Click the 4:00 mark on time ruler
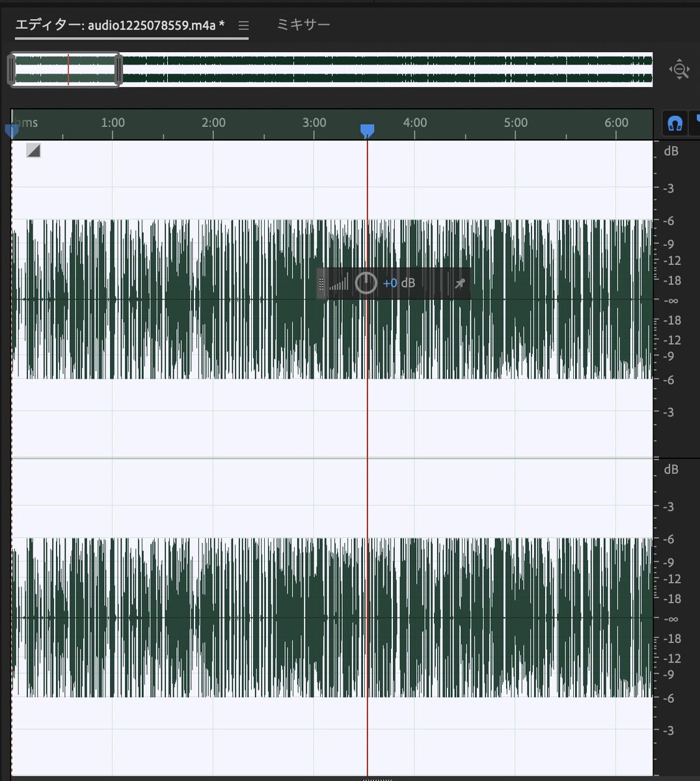 pos(415,122)
